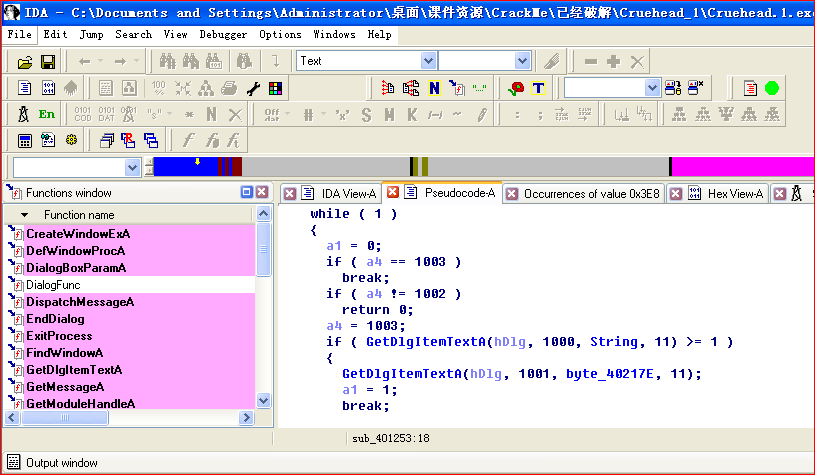The image size is (815, 475).
Task: Click the functions list scroll down arrow
Action: [264, 401]
